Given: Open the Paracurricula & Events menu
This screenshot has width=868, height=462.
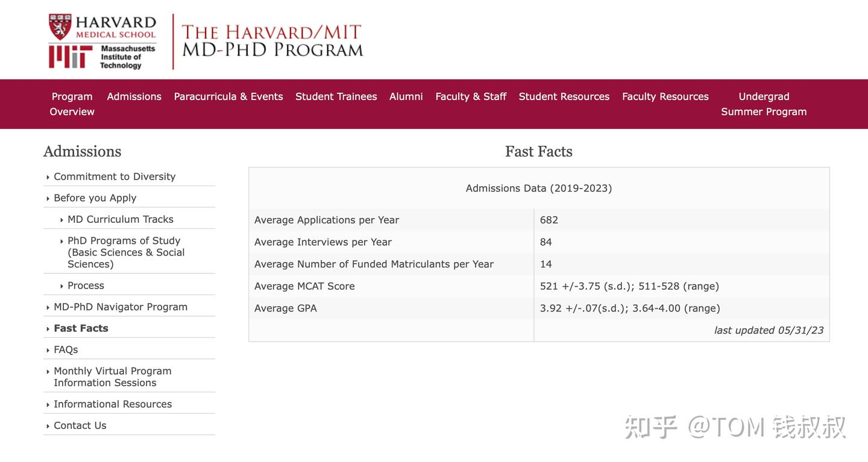Looking at the screenshot, I should 228,96.
